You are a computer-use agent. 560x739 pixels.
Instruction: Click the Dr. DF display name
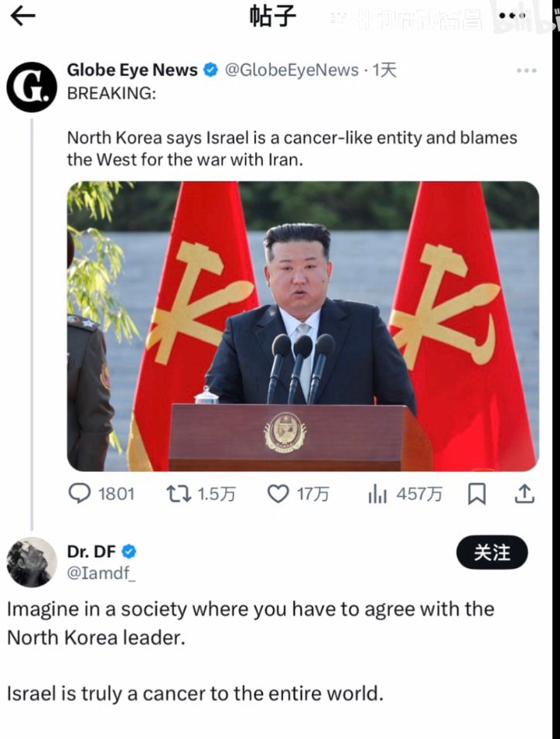(x=91, y=551)
